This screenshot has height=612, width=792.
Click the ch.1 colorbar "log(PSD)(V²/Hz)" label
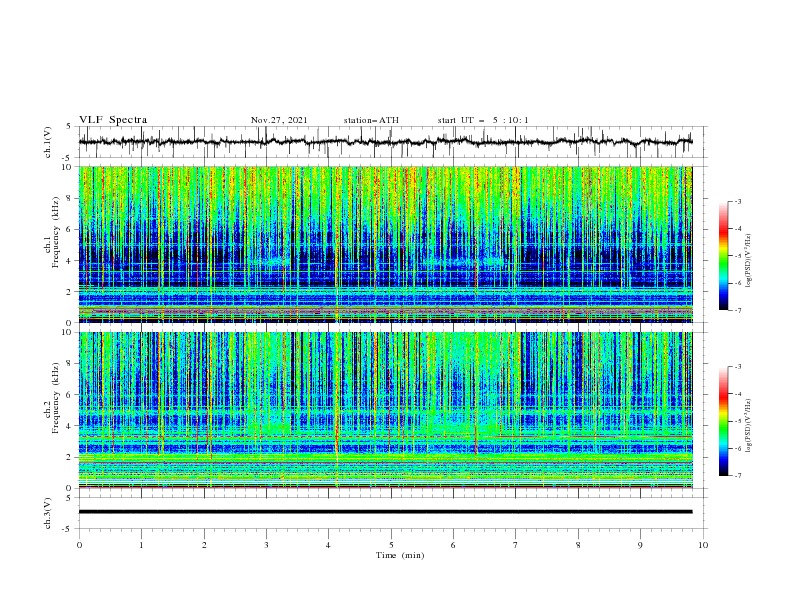click(749, 261)
